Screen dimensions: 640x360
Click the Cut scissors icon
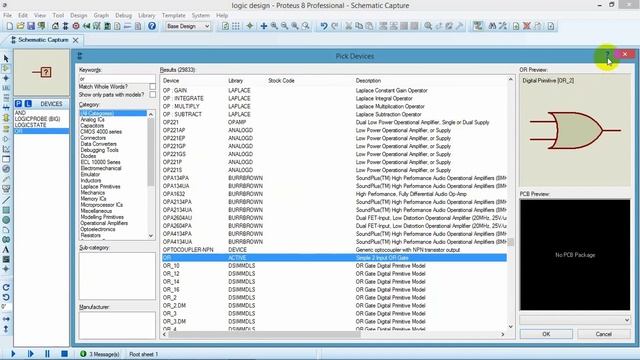pyautogui.click(x=349, y=26)
